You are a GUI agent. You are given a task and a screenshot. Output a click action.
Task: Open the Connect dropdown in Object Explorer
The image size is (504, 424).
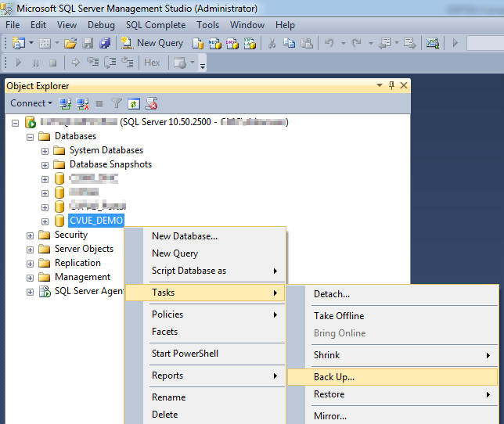[x=31, y=103]
